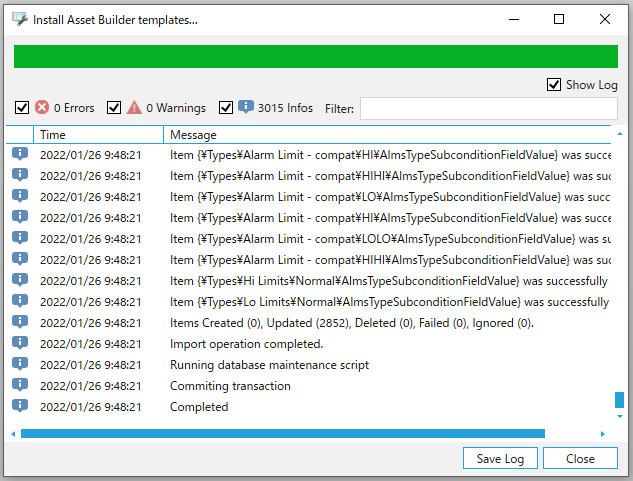This screenshot has height=481, width=633.
Task: Click the vertical scrollbar down arrow
Action: [619, 418]
